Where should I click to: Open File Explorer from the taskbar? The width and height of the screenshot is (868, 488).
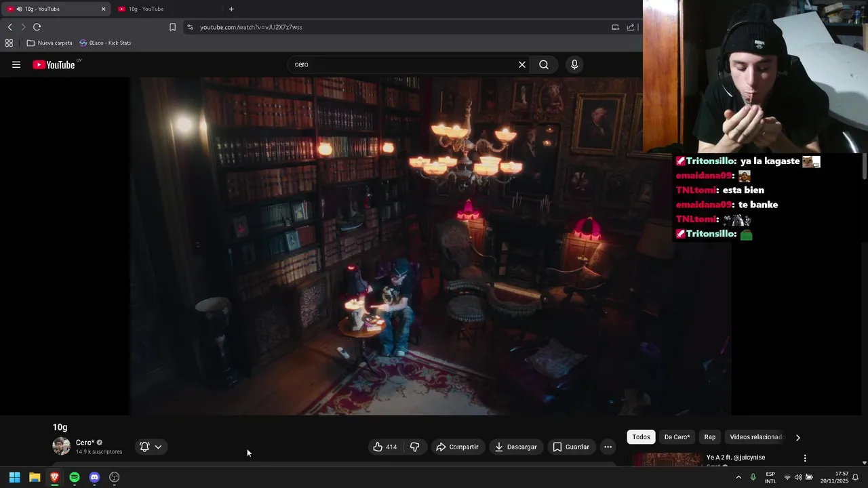click(35, 477)
